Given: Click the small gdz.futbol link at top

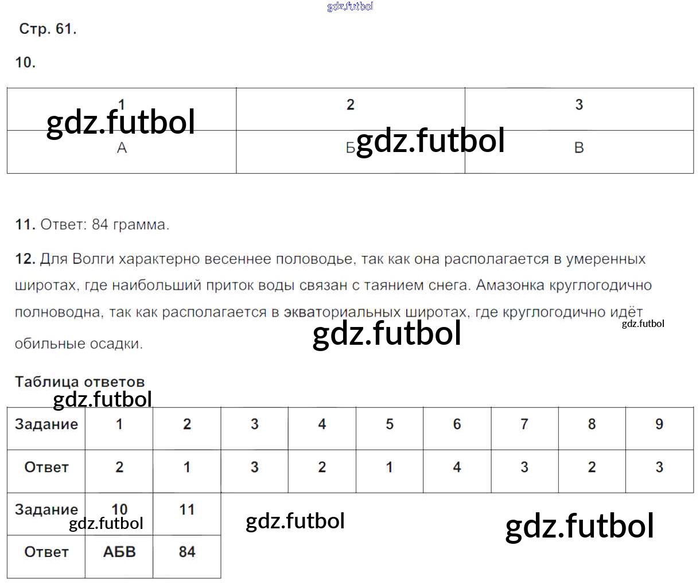Looking at the screenshot, I should pyautogui.click(x=350, y=6).
